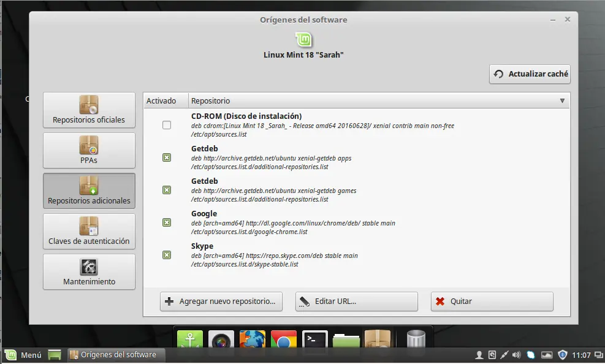Sort by the Activado column header

click(x=166, y=100)
